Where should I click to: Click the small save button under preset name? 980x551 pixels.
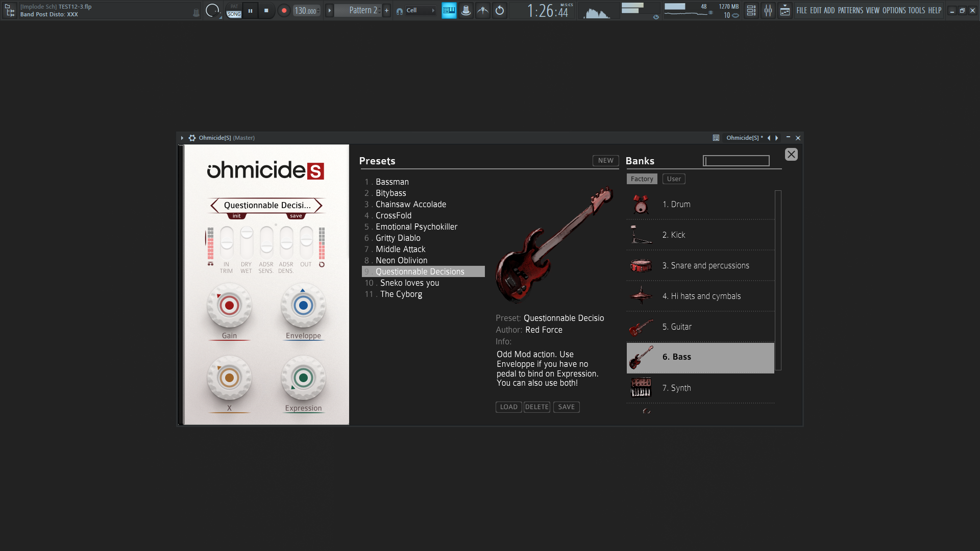[x=296, y=216]
